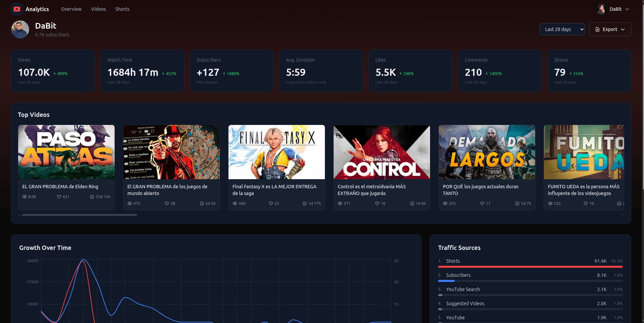Click the download icon on the Export button

[x=597, y=29]
